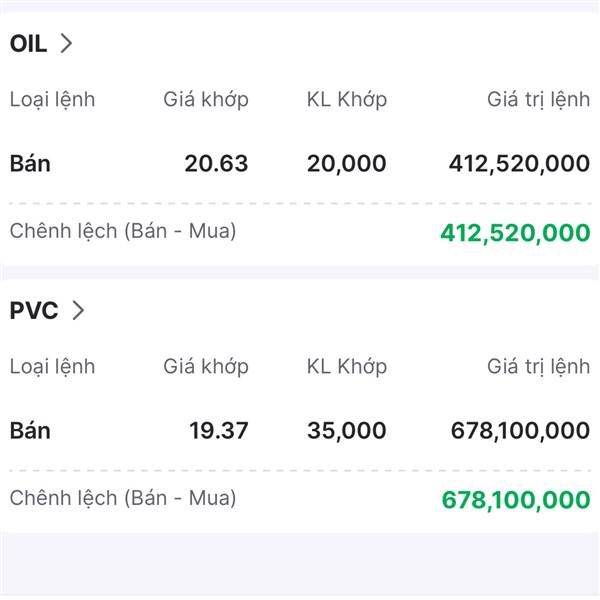Click PVC matched price 19.37
Viewport: 600px width, 600px height.
pyautogui.click(x=218, y=431)
